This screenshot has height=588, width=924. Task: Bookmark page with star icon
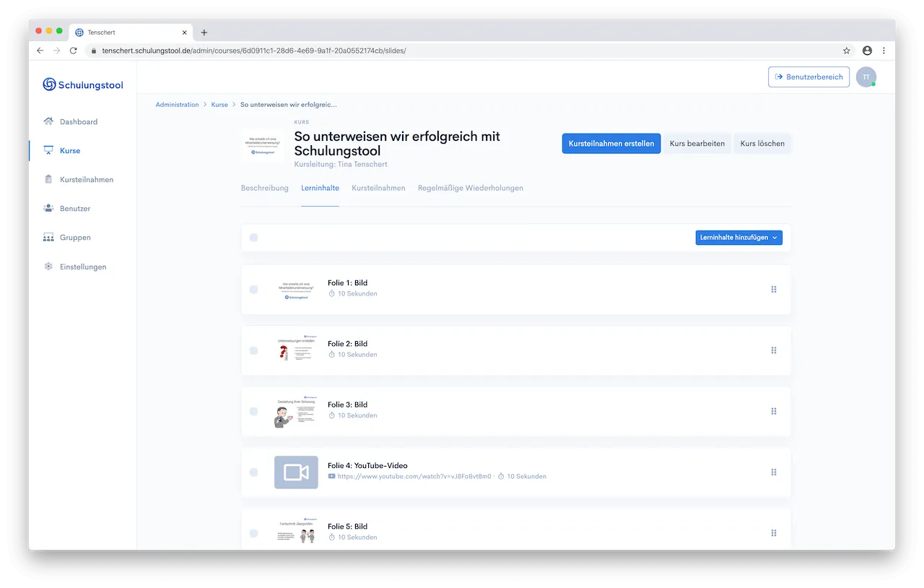[x=847, y=51]
